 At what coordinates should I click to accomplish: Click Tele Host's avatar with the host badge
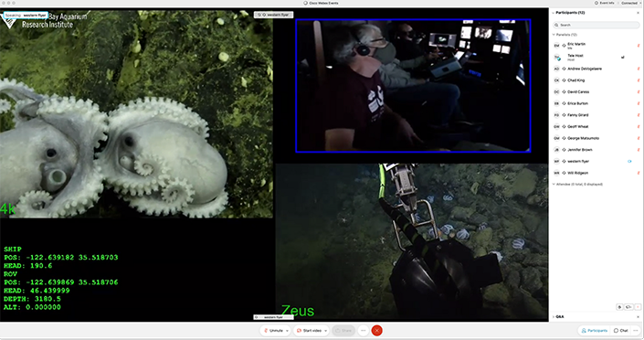click(x=557, y=58)
